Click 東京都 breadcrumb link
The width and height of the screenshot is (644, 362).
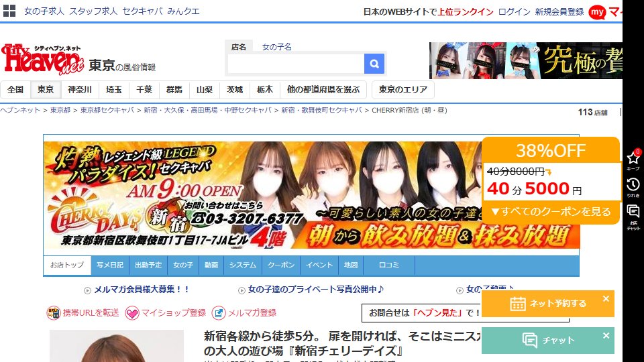click(60, 110)
